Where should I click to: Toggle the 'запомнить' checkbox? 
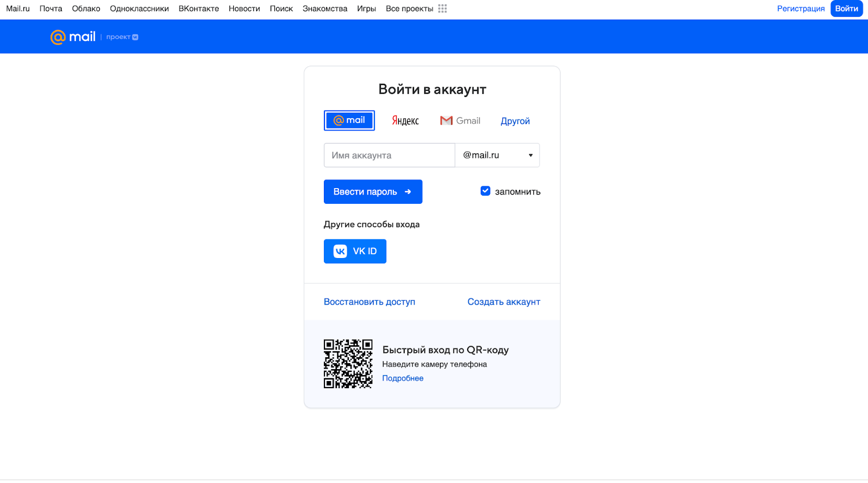pos(486,191)
